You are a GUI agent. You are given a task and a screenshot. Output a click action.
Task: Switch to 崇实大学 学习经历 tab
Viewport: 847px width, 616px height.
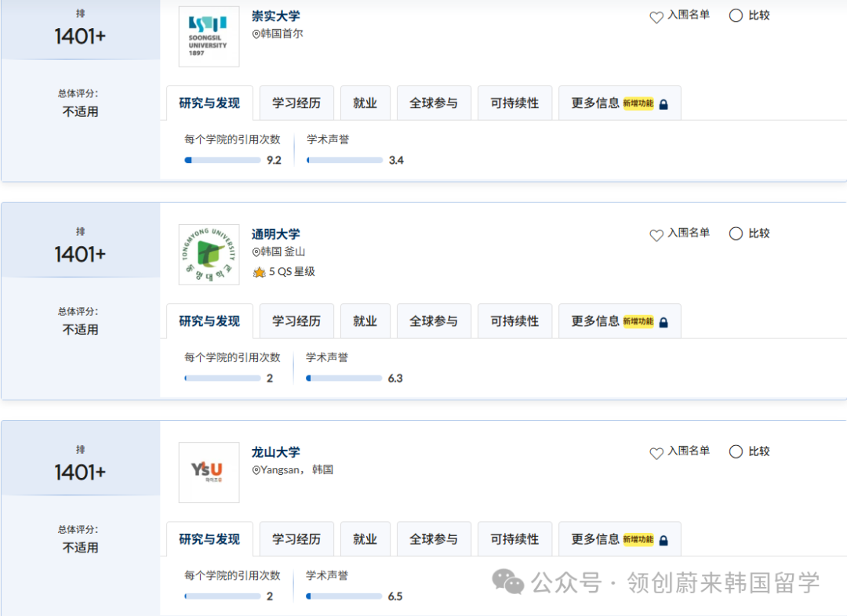point(296,103)
